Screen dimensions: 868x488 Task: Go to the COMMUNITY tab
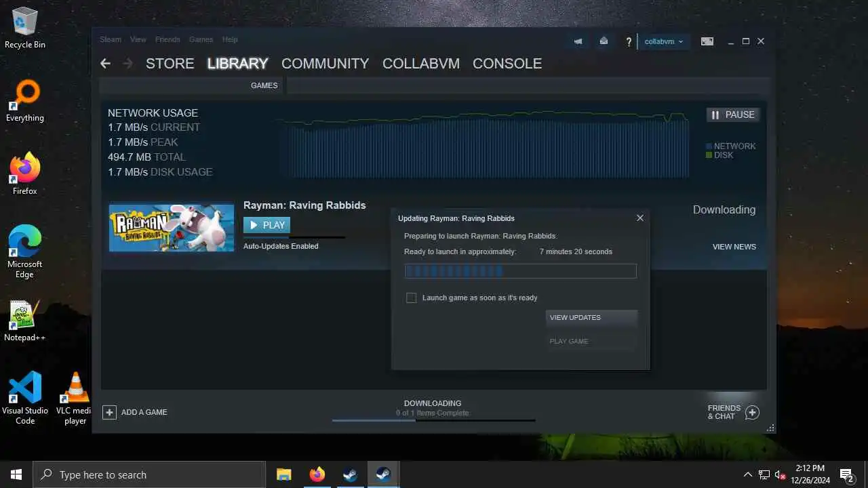tap(325, 63)
